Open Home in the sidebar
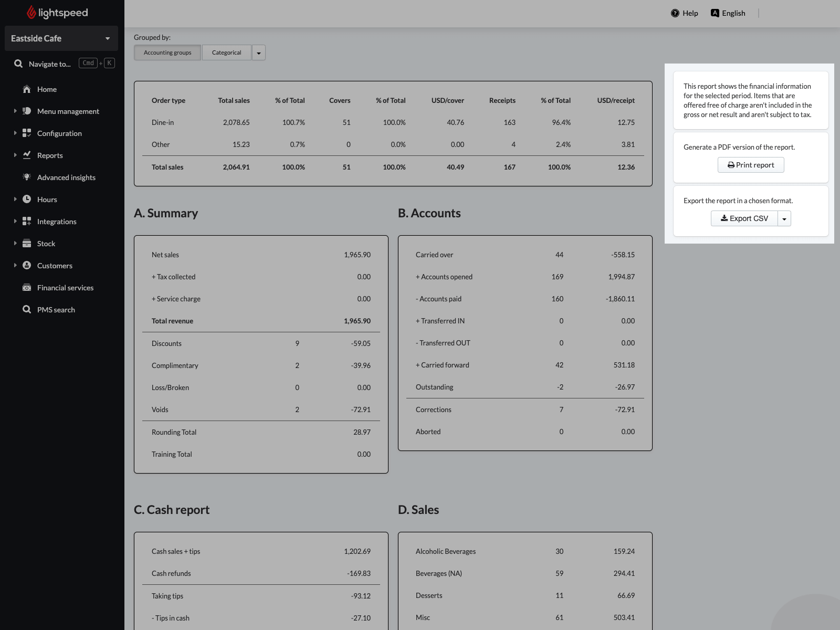Screen dimensions: 840x630 pyautogui.click(x=47, y=89)
